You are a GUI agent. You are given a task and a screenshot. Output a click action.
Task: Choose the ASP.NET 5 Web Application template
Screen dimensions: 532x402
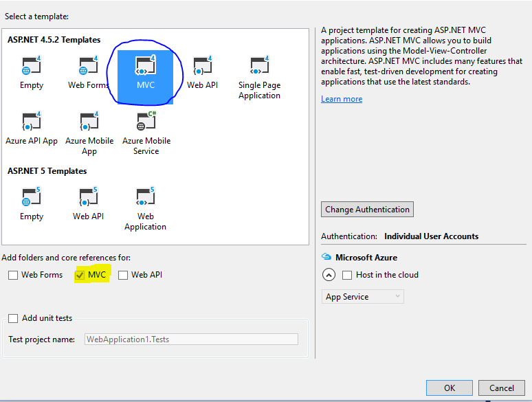(145, 209)
